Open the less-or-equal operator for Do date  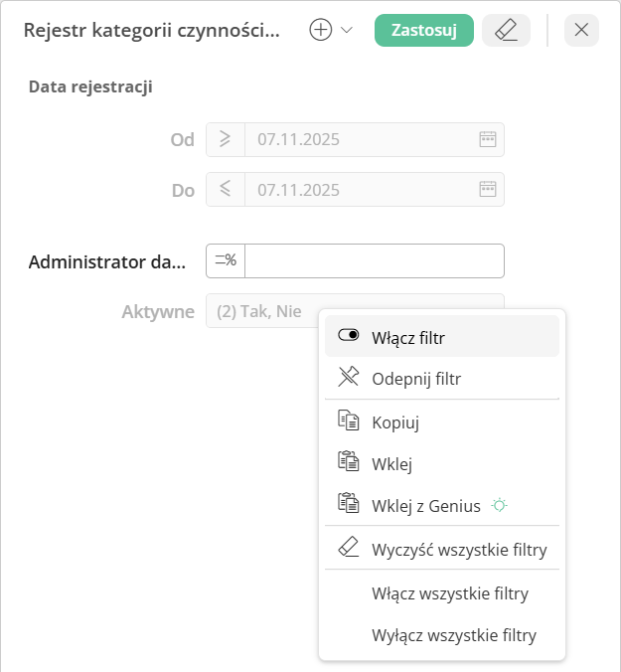coord(226,190)
